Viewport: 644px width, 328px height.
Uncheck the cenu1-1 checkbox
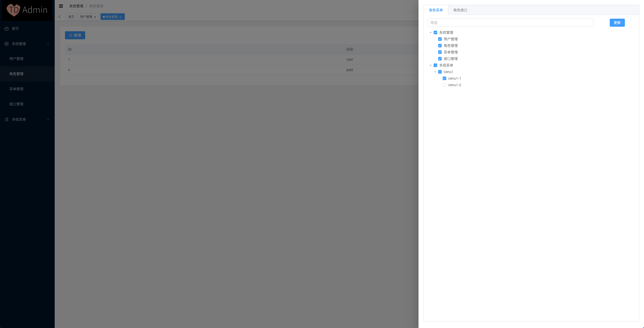click(x=444, y=78)
